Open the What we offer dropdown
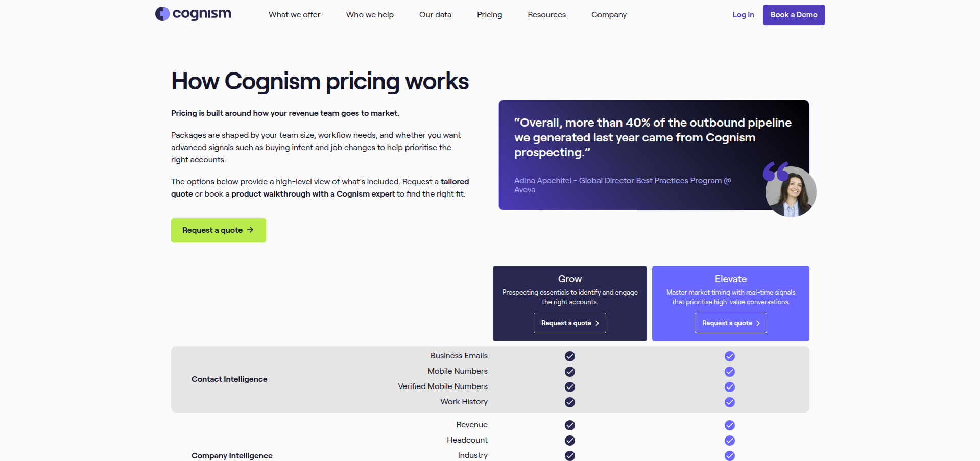 coord(294,14)
